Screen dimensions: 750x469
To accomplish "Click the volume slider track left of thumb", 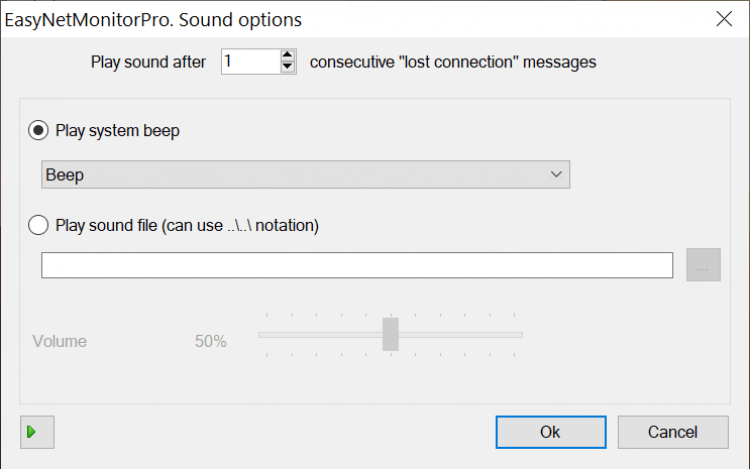I will pos(320,334).
